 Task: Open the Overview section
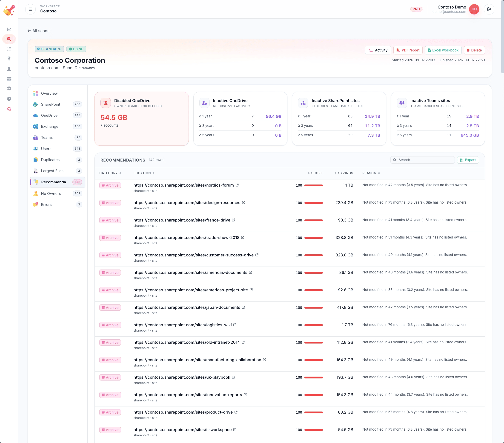pyautogui.click(x=57, y=93)
